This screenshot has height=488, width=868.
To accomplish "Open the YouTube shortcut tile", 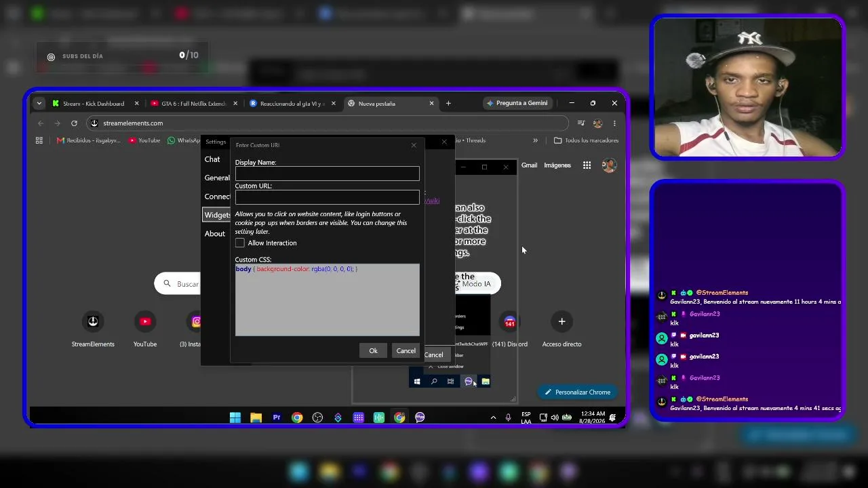I will [x=145, y=329].
